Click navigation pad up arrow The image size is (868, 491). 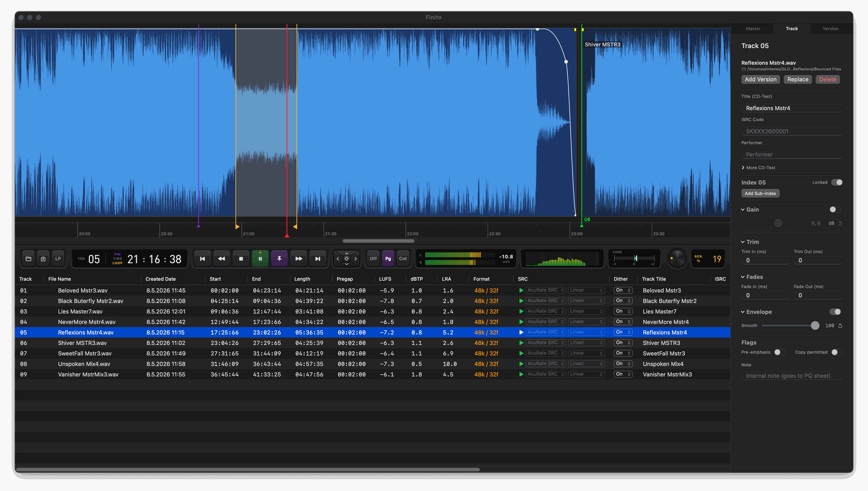click(347, 253)
